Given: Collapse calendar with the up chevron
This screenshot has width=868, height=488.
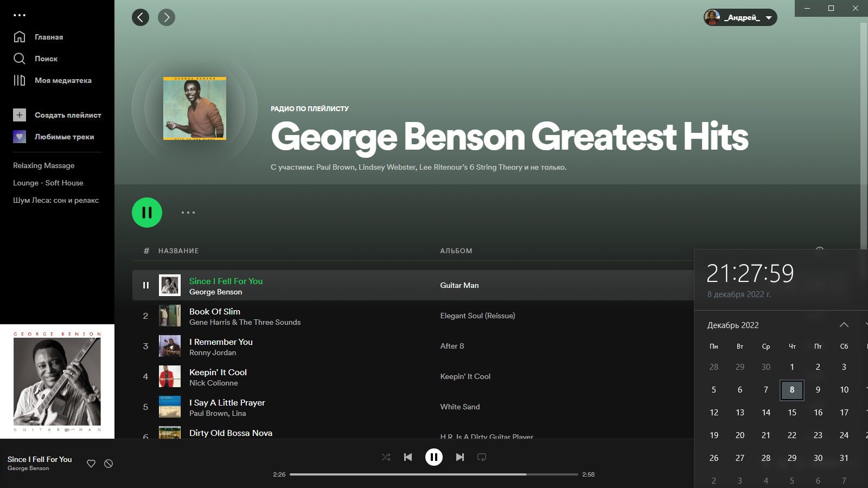Looking at the screenshot, I should coord(844,325).
